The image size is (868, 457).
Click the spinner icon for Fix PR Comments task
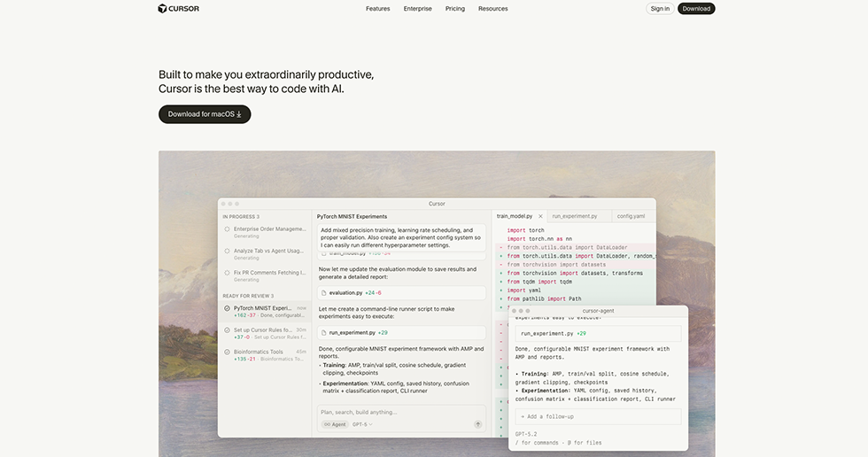(227, 273)
